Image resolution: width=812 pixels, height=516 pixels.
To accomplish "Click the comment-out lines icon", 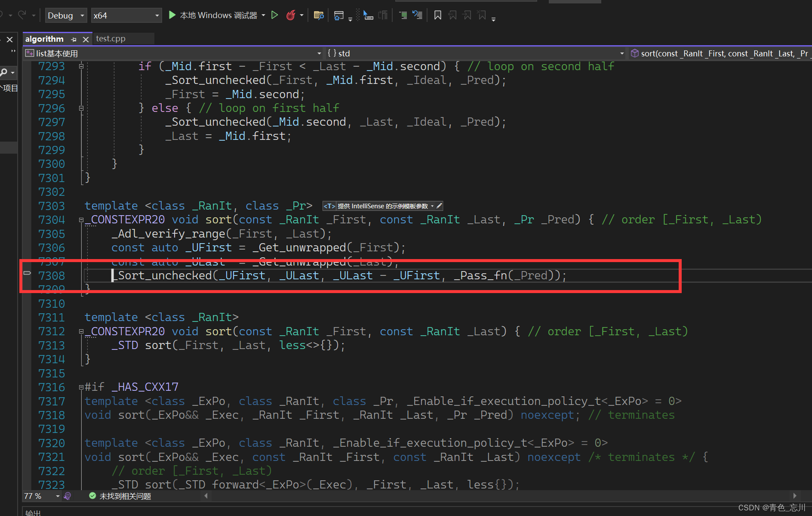I will pos(417,15).
